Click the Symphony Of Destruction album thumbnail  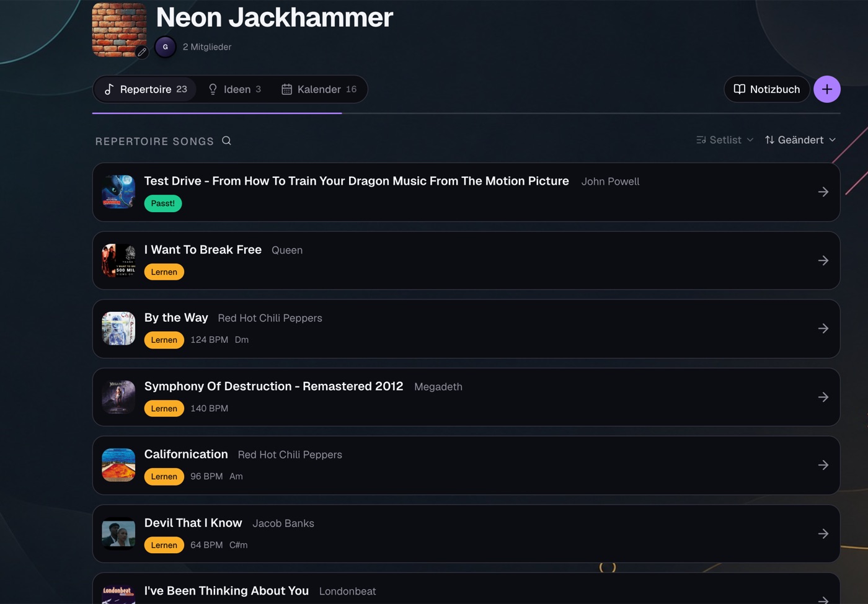click(x=118, y=397)
